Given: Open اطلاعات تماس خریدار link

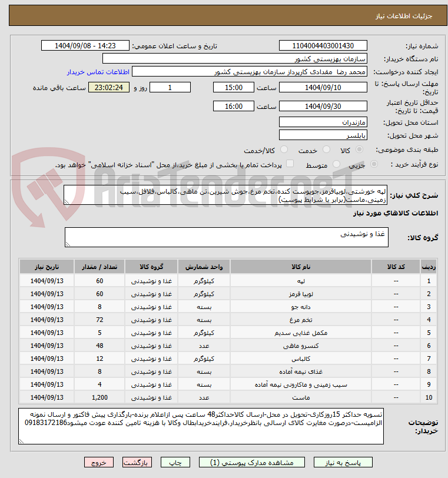Looking at the screenshot, I should [98, 72].
